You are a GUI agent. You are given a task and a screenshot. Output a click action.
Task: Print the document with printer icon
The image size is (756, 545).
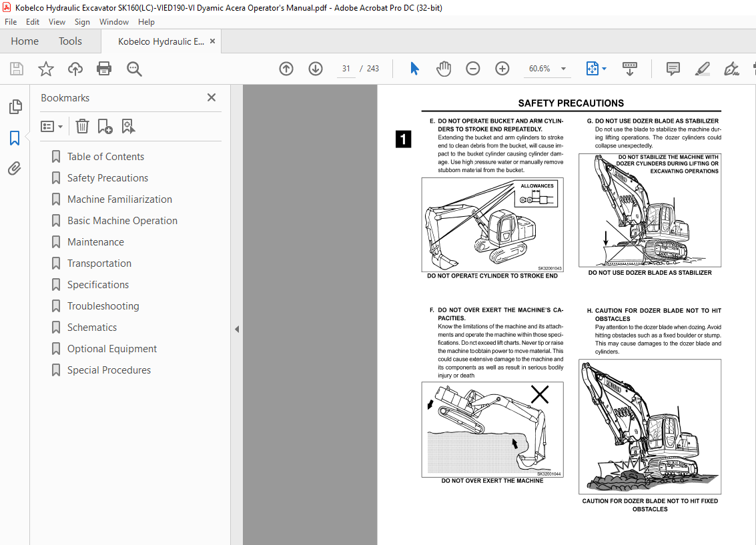(x=104, y=69)
